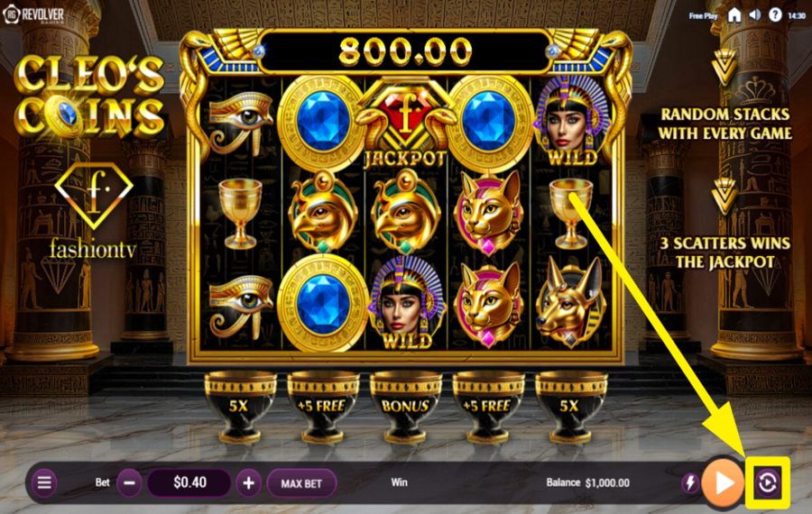
Task: Open help with the question mark icon
Action: [x=775, y=15]
